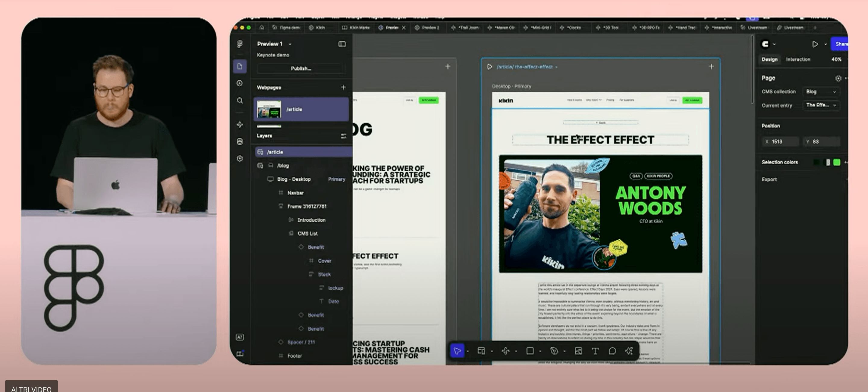The width and height of the screenshot is (868, 392).
Task: Click plus icon on the left blog frame header
Action: 448,67
